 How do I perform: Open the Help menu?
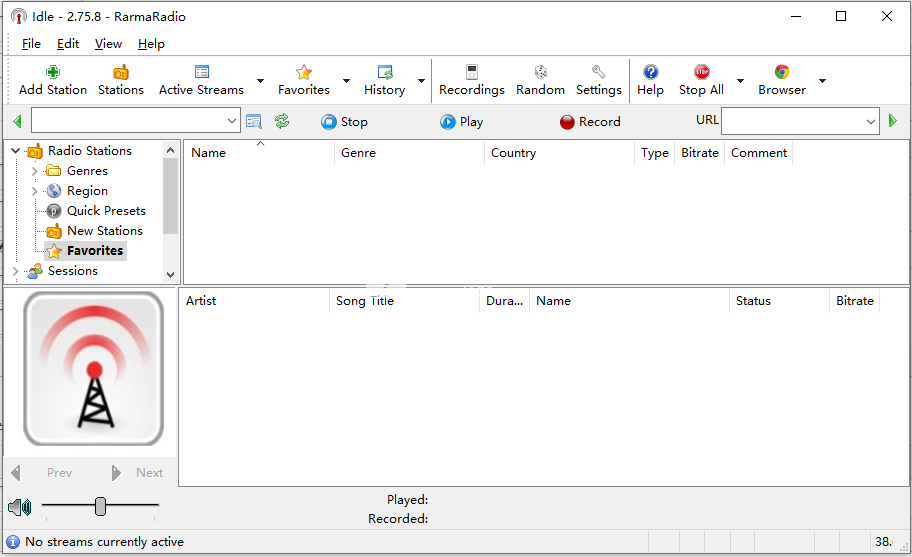[x=151, y=44]
